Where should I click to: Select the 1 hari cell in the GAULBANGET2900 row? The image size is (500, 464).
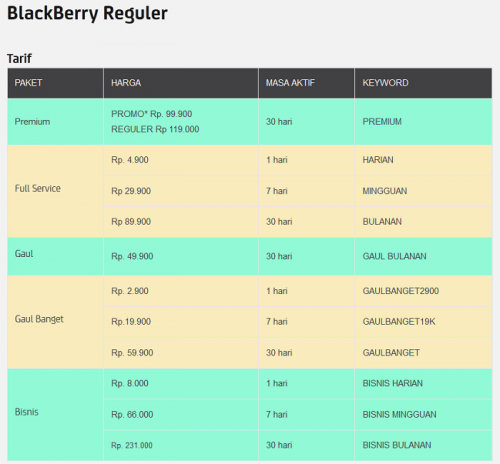pos(306,291)
